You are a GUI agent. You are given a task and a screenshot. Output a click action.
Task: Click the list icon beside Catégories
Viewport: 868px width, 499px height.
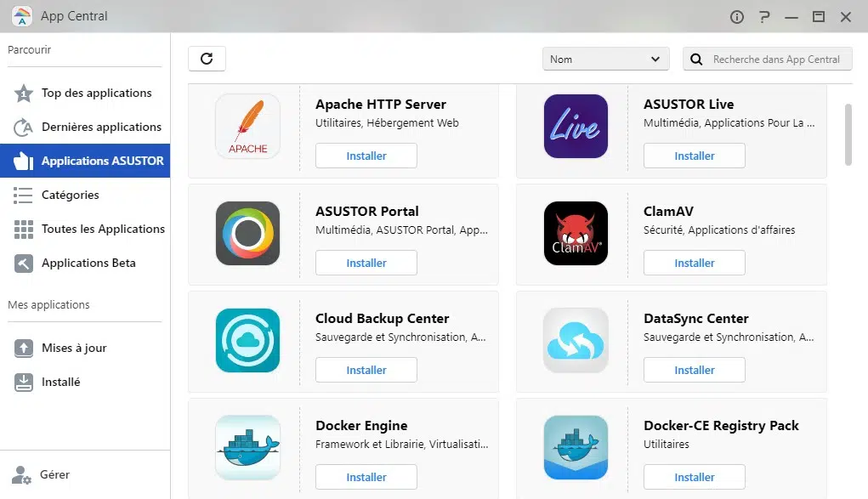23,195
